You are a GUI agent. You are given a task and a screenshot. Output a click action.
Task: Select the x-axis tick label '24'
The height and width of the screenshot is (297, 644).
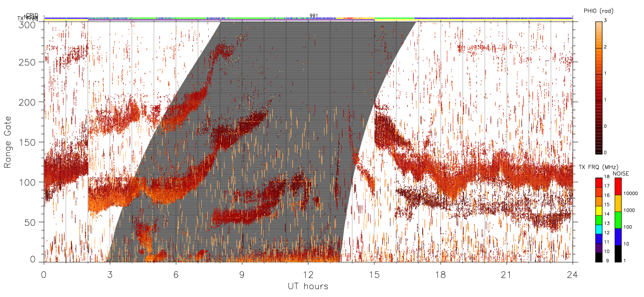coord(572,274)
